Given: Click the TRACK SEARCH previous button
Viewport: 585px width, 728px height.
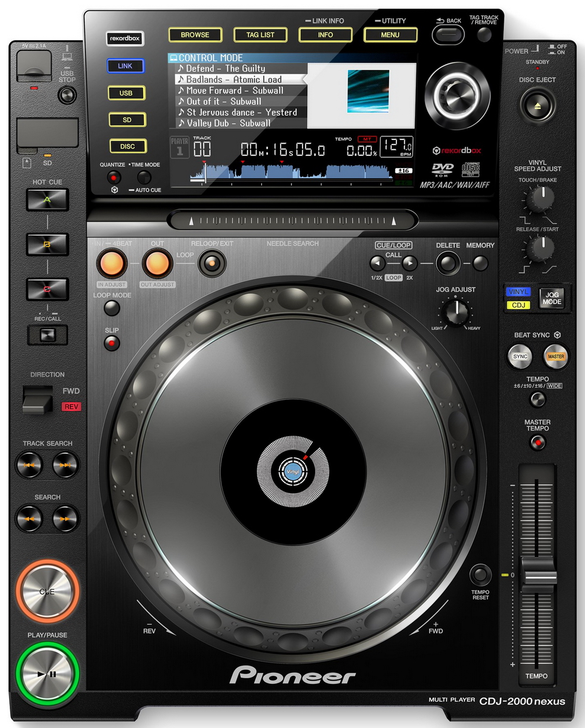Looking at the screenshot, I should pyautogui.click(x=30, y=465).
